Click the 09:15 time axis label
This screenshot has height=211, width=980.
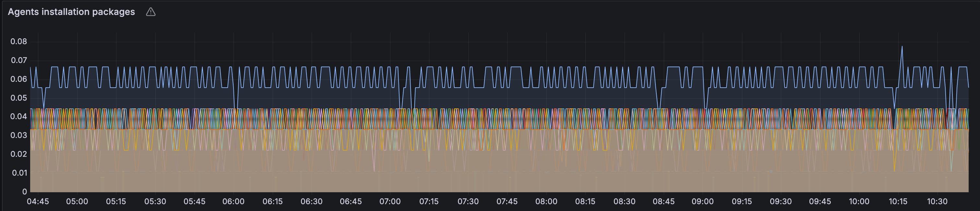[x=742, y=202]
